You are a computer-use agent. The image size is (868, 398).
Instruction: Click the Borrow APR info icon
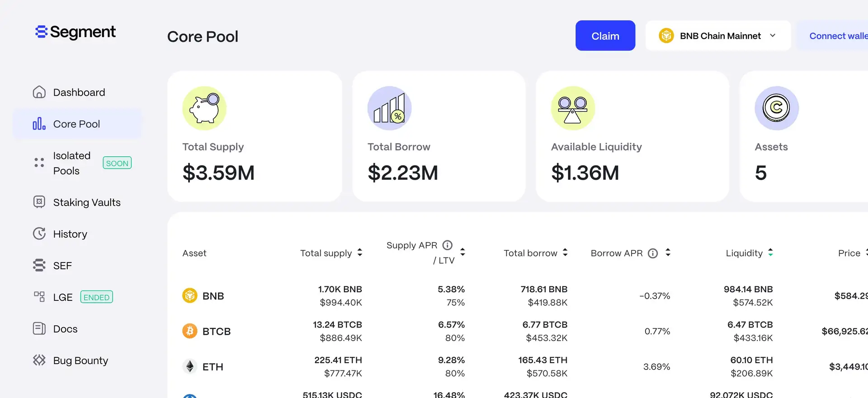coord(652,253)
